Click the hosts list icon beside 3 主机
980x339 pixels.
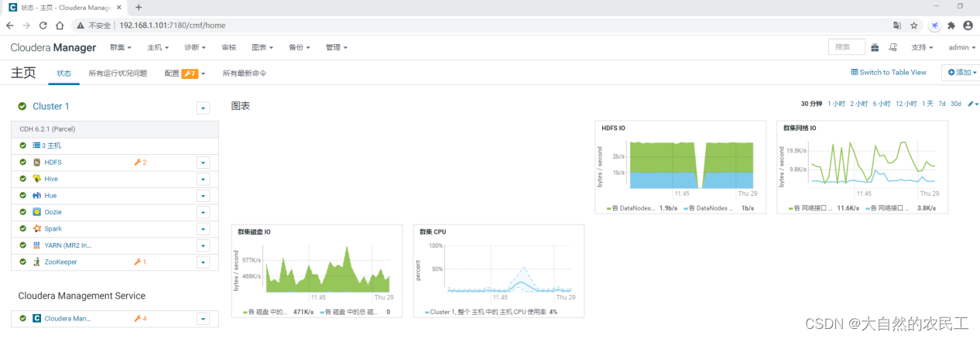36,146
